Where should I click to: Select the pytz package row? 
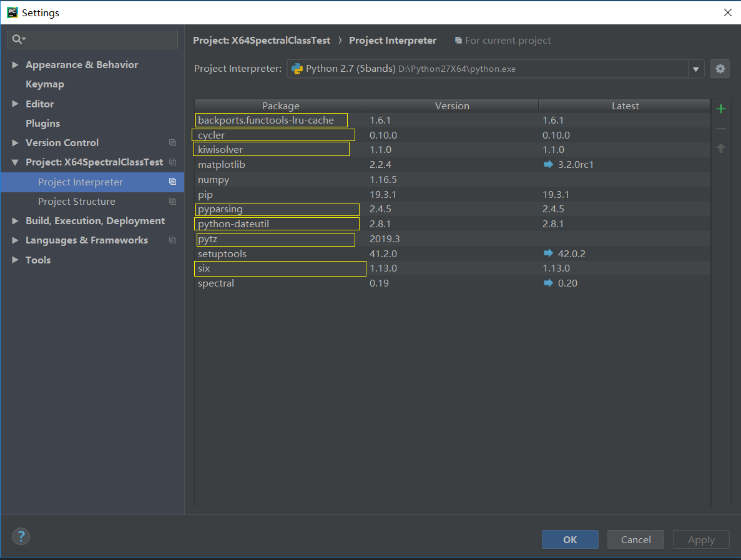tap(452, 238)
